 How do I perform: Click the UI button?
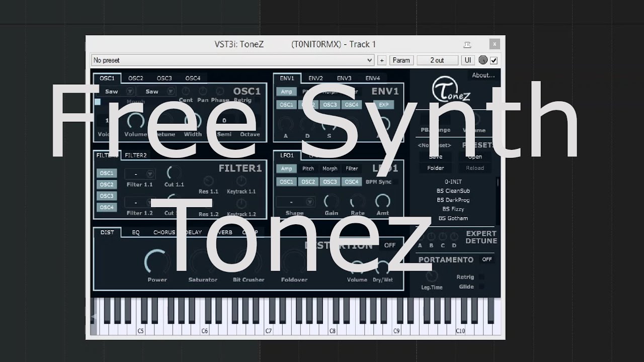coord(468,60)
